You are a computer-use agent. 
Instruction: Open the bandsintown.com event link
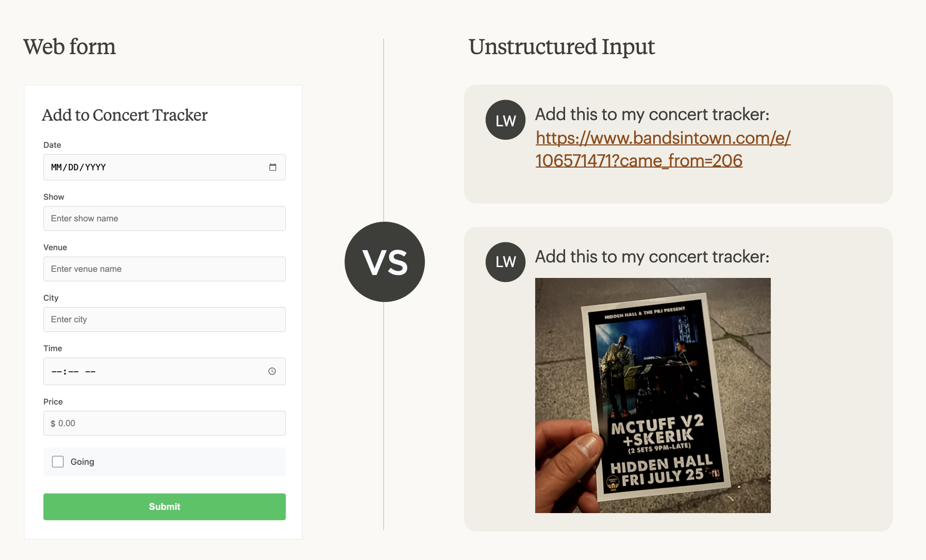pyautogui.click(x=663, y=138)
